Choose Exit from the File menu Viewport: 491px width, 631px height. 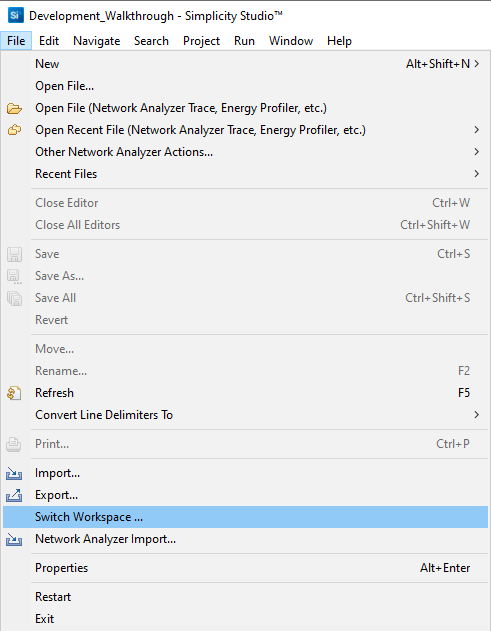point(246,619)
